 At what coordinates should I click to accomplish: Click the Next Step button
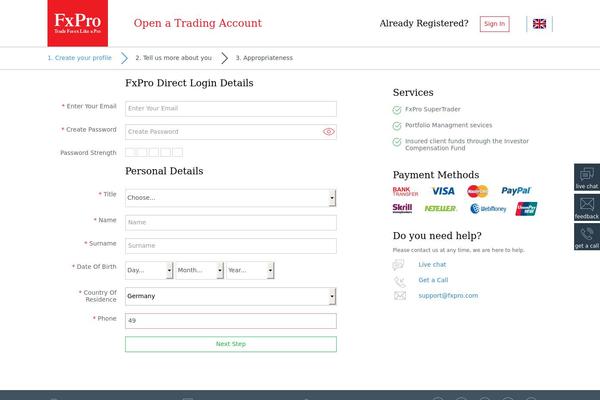[231, 344]
